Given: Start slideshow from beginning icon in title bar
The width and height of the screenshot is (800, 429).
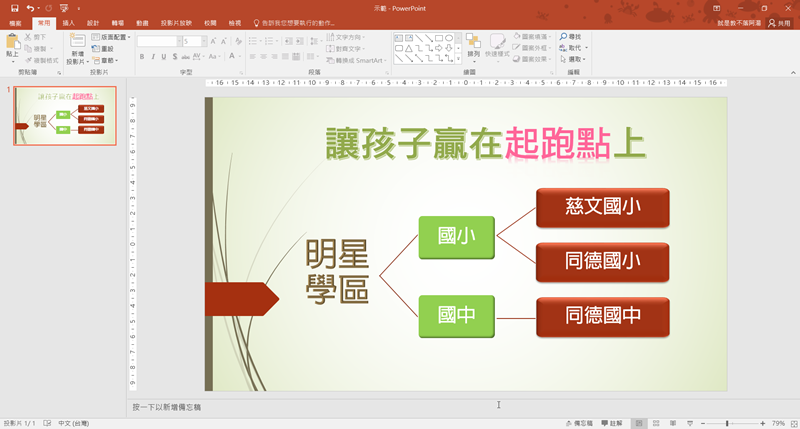Looking at the screenshot, I should 64,8.
